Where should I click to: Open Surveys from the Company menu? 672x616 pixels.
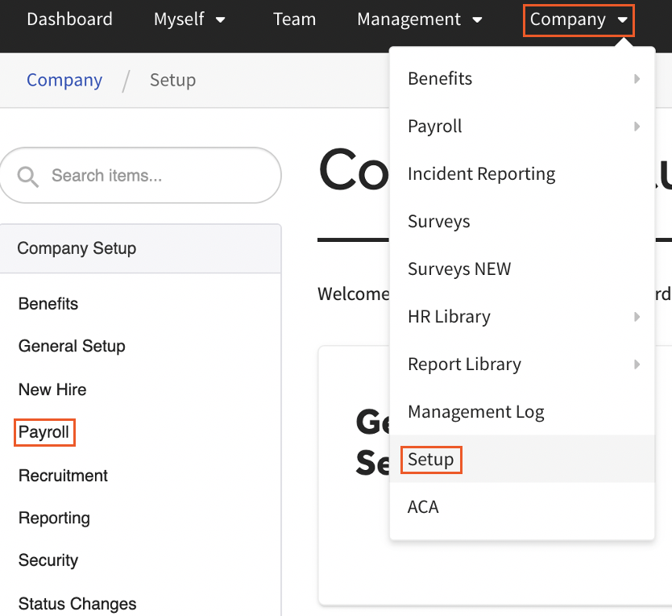tap(438, 221)
